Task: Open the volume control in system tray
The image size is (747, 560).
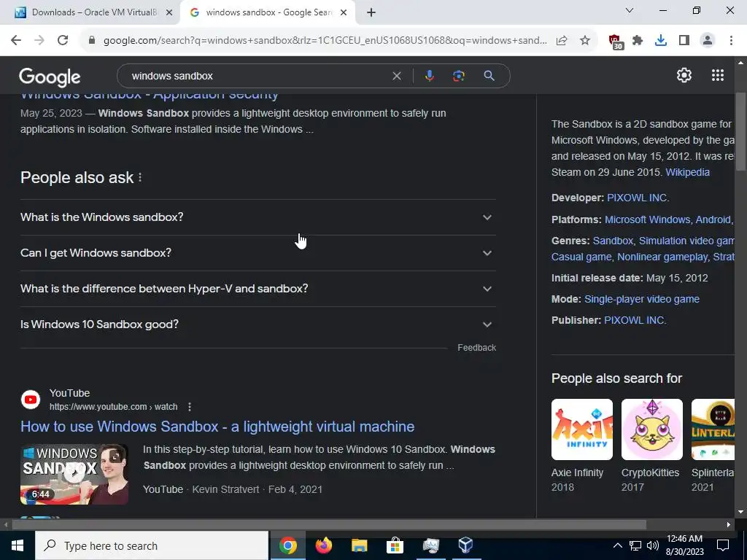Action: click(653, 545)
